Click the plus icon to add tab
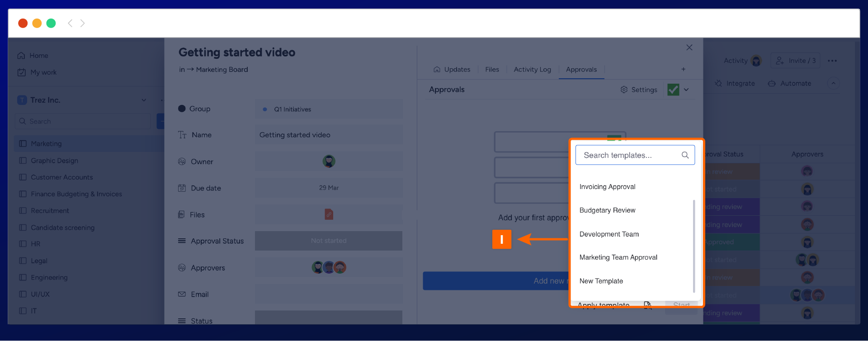 pyautogui.click(x=683, y=69)
